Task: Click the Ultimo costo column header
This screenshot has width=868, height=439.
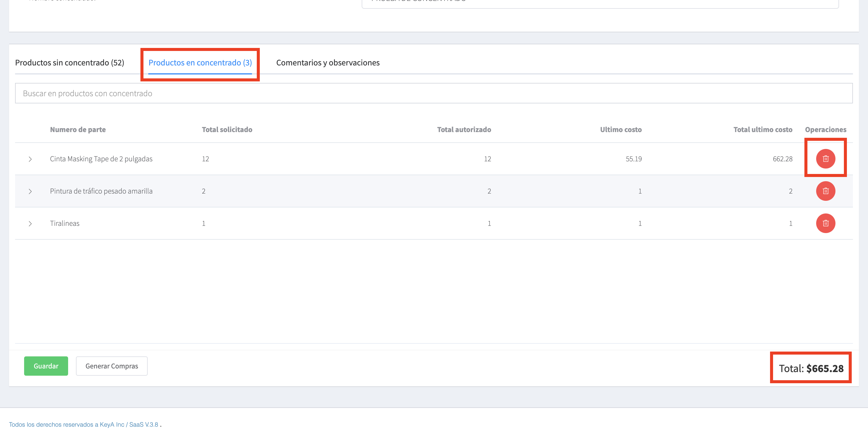Action: (x=620, y=129)
